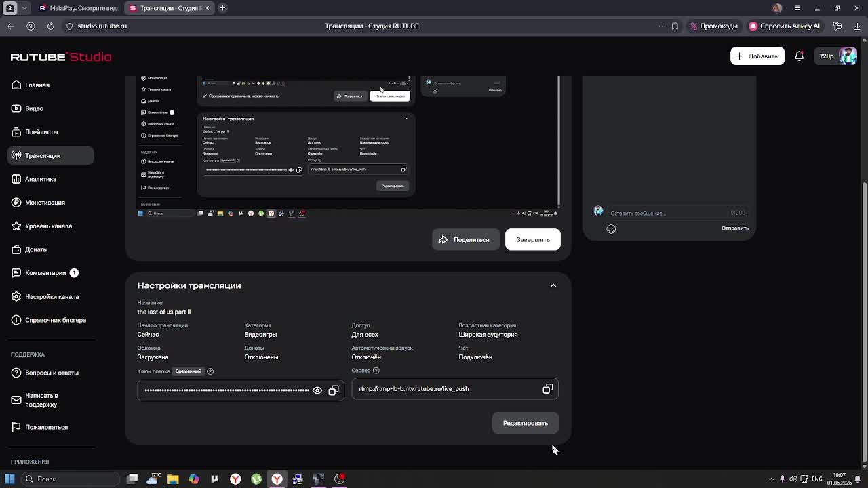Click the Ключ потока help icon

[210, 371]
